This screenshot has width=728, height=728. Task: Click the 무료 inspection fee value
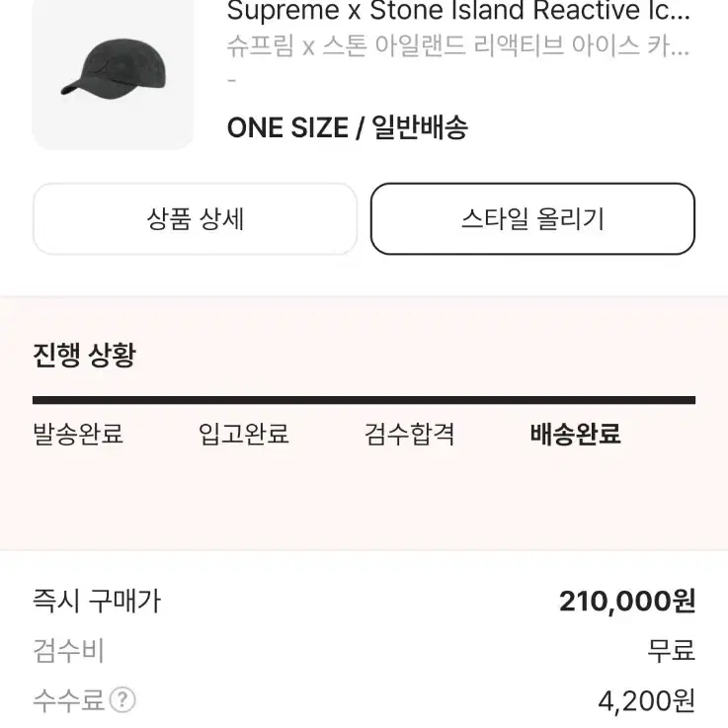(x=672, y=651)
